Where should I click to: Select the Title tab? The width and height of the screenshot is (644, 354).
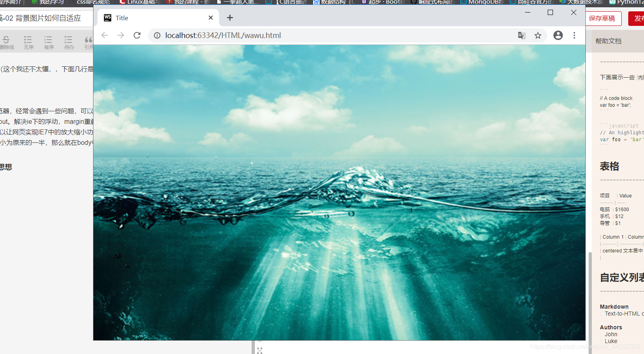[x=158, y=18]
